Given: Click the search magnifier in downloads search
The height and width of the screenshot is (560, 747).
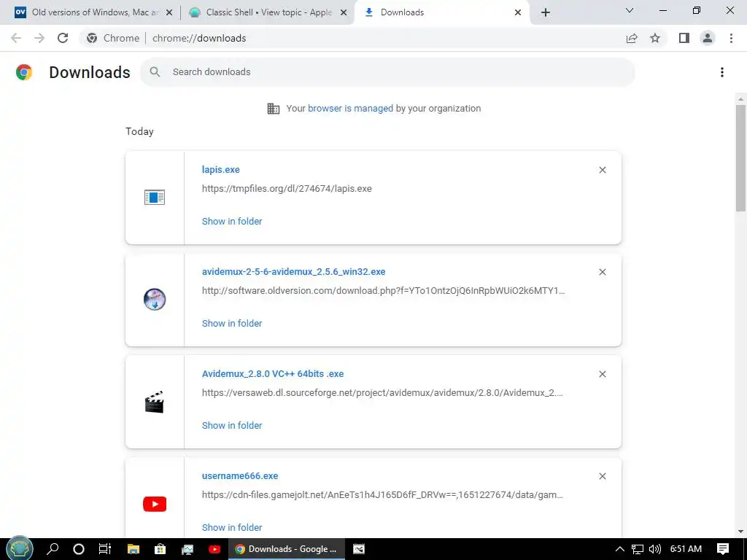Looking at the screenshot, I should click(155, 72).
